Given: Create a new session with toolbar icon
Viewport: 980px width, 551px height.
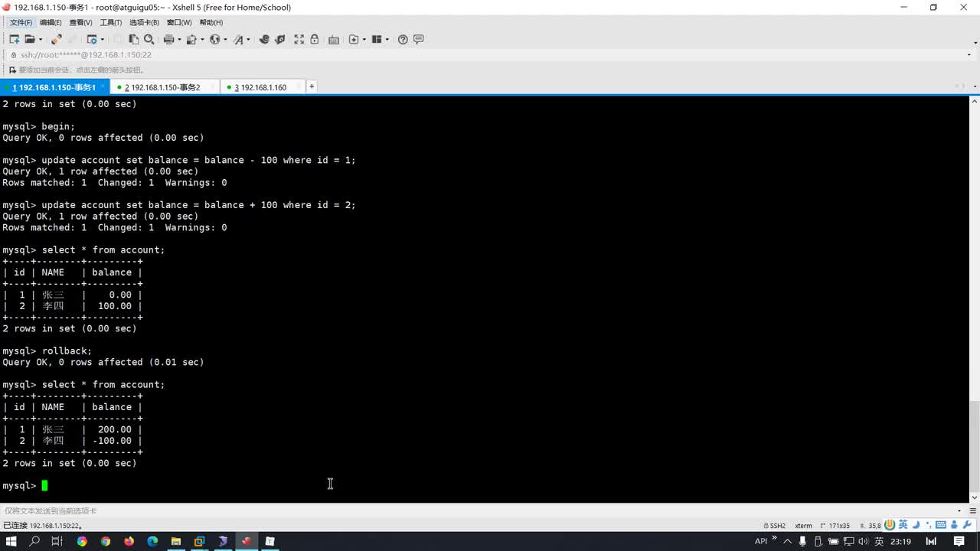Looking at the screenshot, I should click(14, 39).
